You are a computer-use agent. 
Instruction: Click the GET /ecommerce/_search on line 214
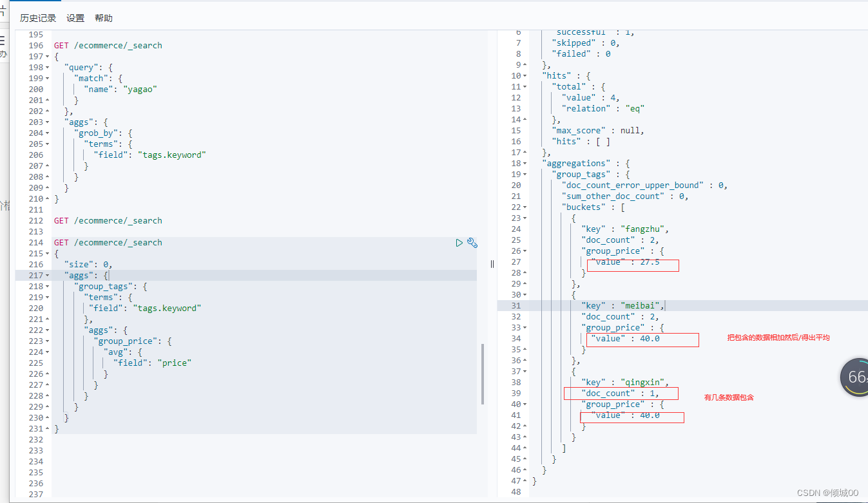point(108,243)
